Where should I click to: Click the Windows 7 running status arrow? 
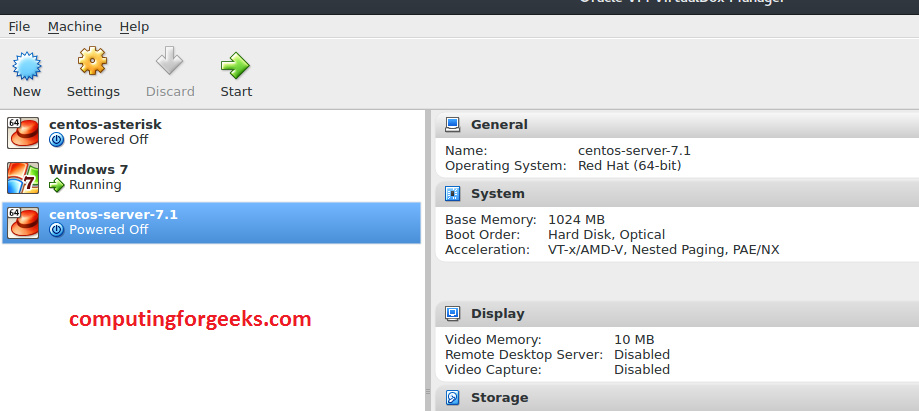point(56,185)
